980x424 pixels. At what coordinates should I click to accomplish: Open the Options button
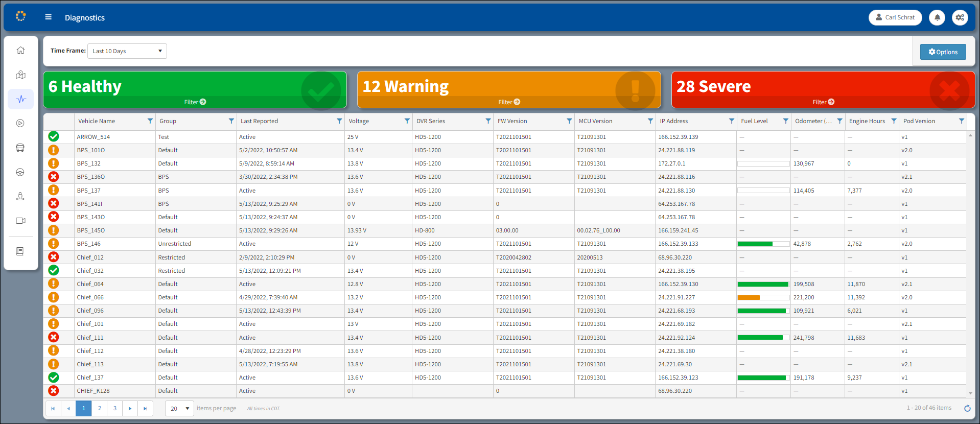pyautogui.click(x=943, y=52)
